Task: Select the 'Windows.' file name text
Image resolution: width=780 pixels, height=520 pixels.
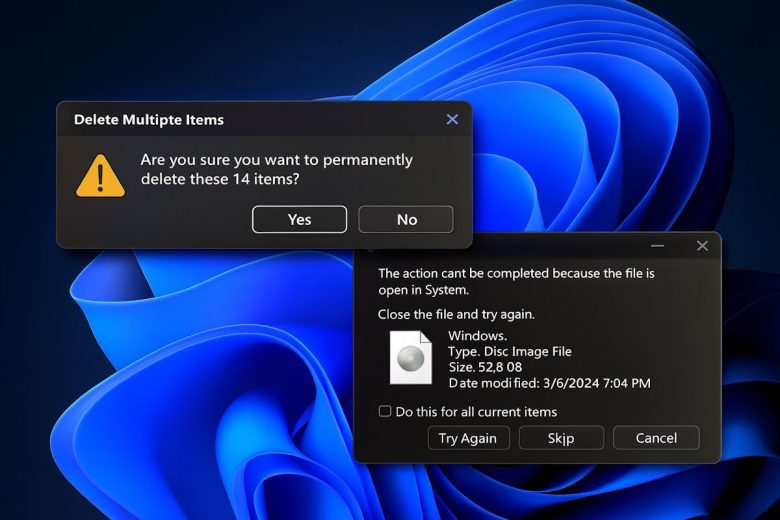Action: [x=477, y=336]
